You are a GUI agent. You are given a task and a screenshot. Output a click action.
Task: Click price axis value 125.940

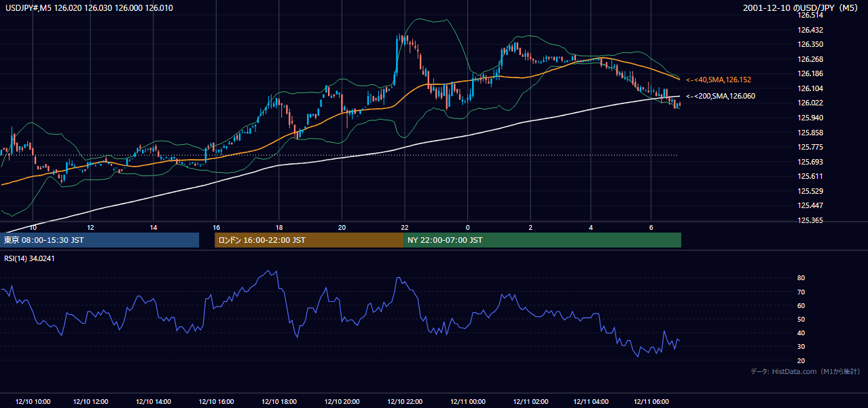[810, 118]
